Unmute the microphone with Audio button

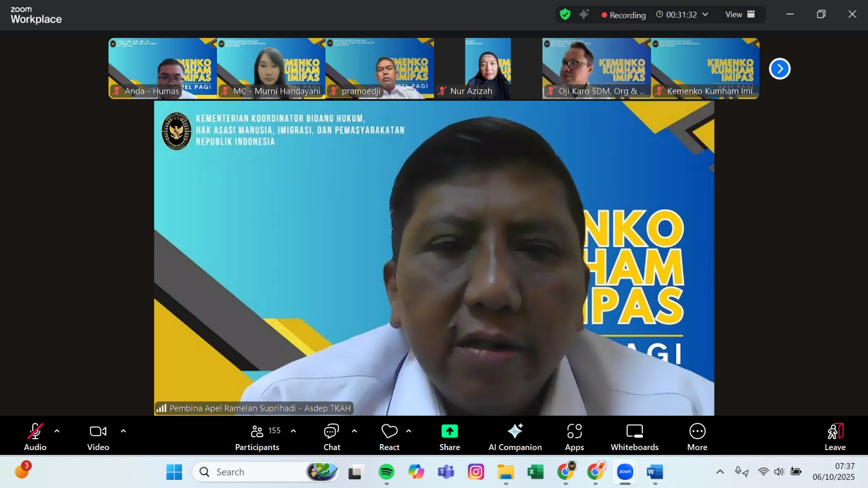coord(35,436)
